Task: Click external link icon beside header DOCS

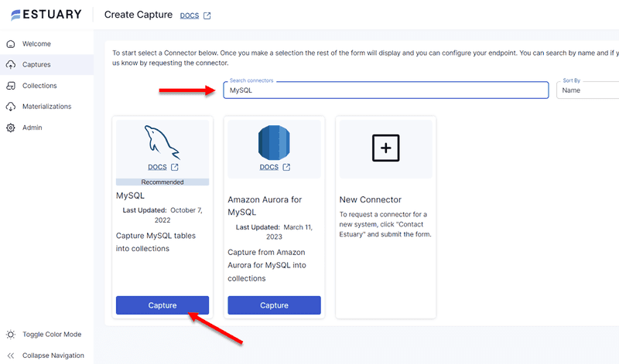Action: [x=207, y=15]
